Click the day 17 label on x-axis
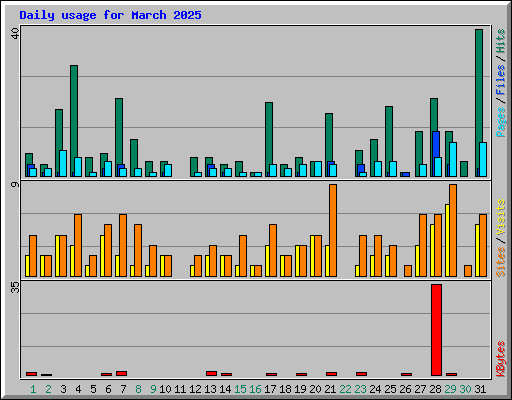 270,389
